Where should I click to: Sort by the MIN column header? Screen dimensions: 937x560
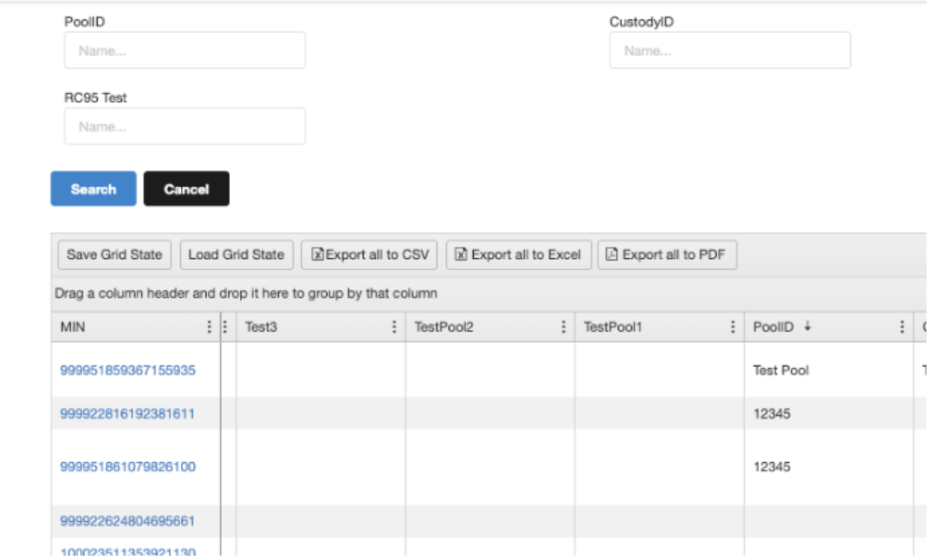[x=72, y=327]
